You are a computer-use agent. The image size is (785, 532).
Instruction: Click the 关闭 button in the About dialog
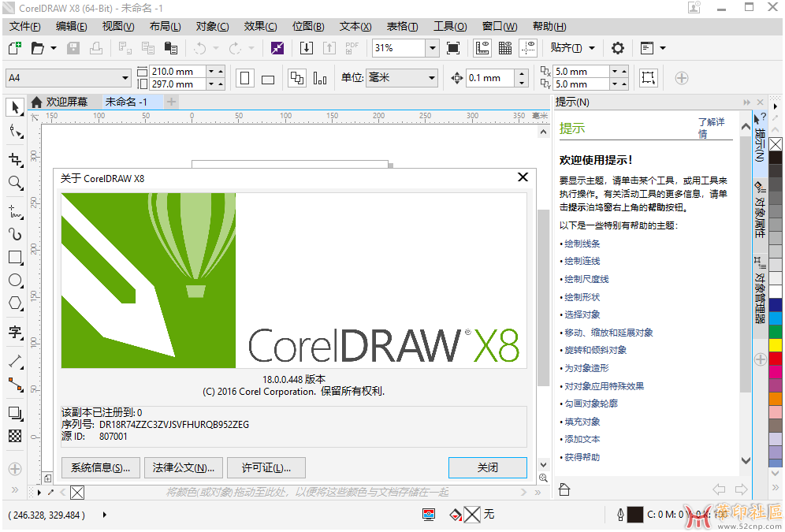tap(487, 467)
